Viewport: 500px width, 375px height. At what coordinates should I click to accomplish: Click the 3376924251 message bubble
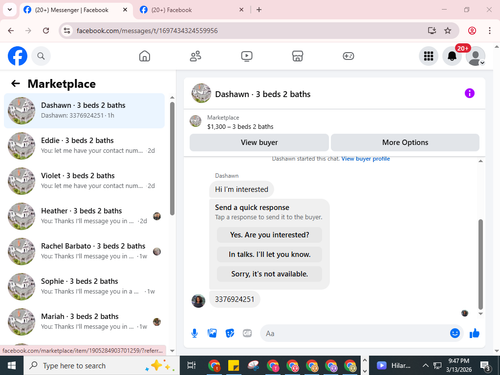pyautogui.click(x=235, y=299)
